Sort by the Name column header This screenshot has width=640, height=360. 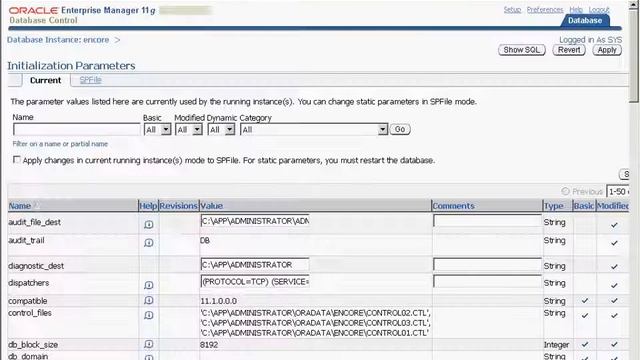[20, 206]
